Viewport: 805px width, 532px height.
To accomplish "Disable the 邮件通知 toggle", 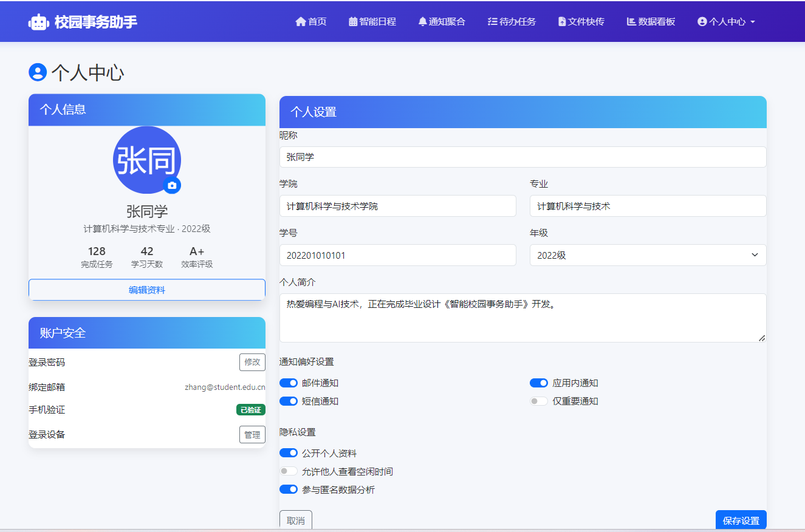I will click(x=289, y=383).
